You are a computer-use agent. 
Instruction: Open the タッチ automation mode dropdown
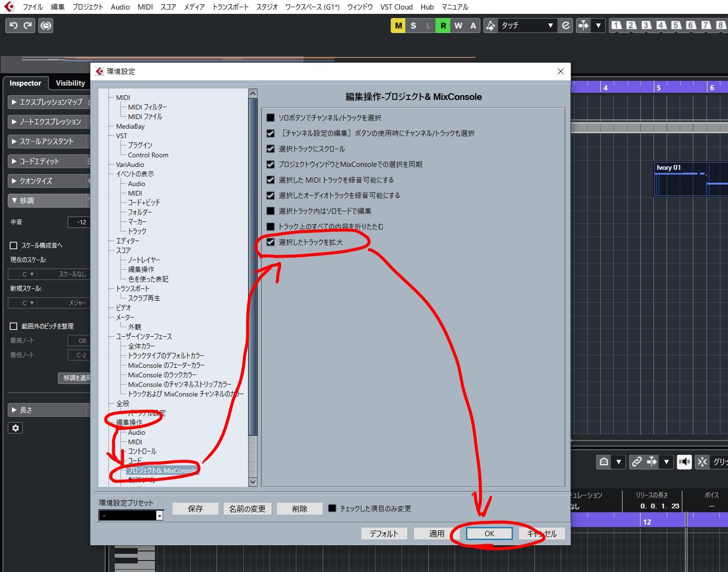pyautogui.click(x=527, y=26)
